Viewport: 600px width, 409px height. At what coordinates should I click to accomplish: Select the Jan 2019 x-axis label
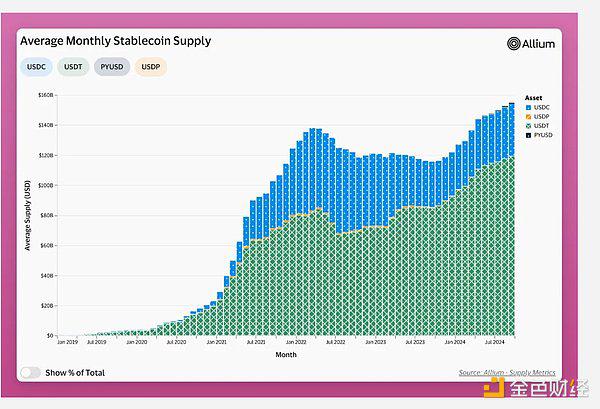[67, 342]
